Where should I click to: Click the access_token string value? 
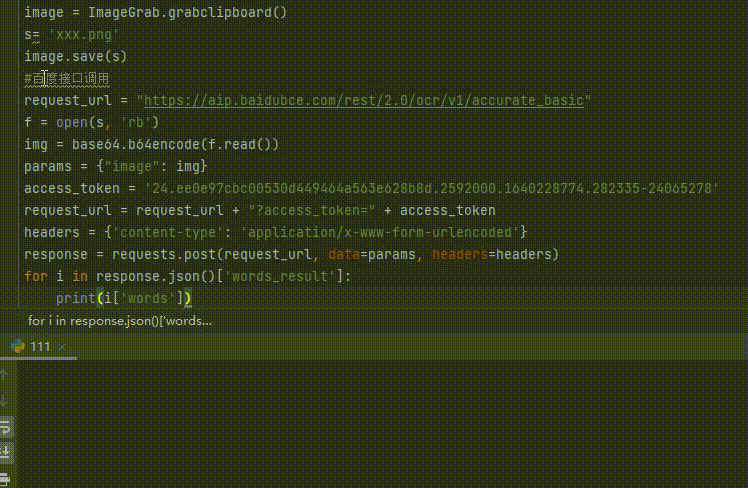coord(431,188)
